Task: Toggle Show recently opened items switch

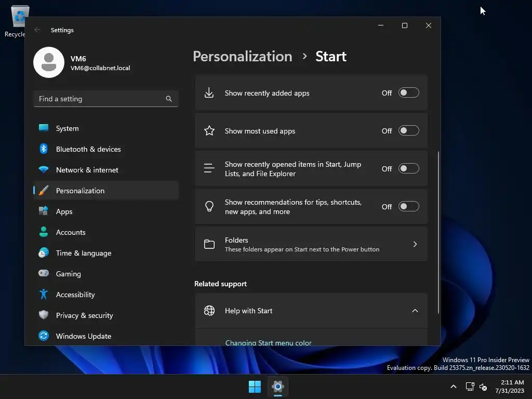Action: (x=408, y=169)
